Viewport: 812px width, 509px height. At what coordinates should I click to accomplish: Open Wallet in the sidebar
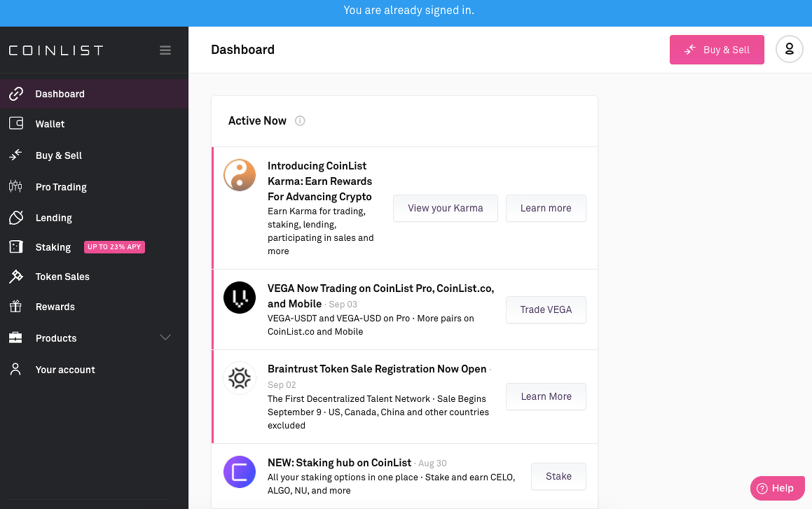[94, 124]
